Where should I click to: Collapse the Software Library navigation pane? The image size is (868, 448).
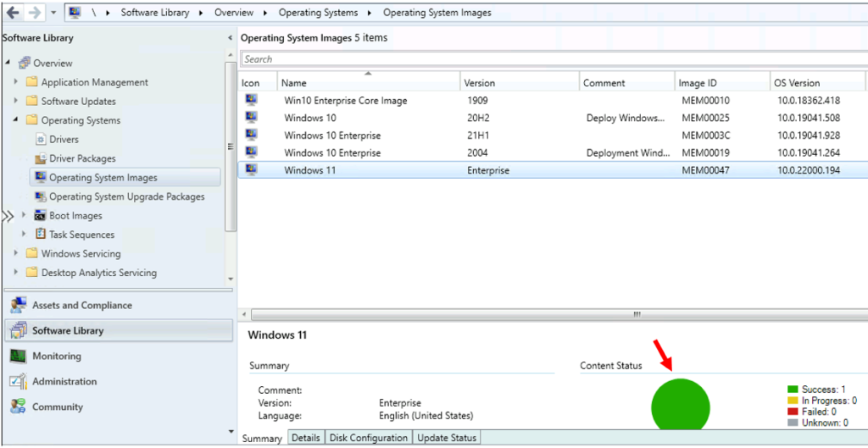230,38
